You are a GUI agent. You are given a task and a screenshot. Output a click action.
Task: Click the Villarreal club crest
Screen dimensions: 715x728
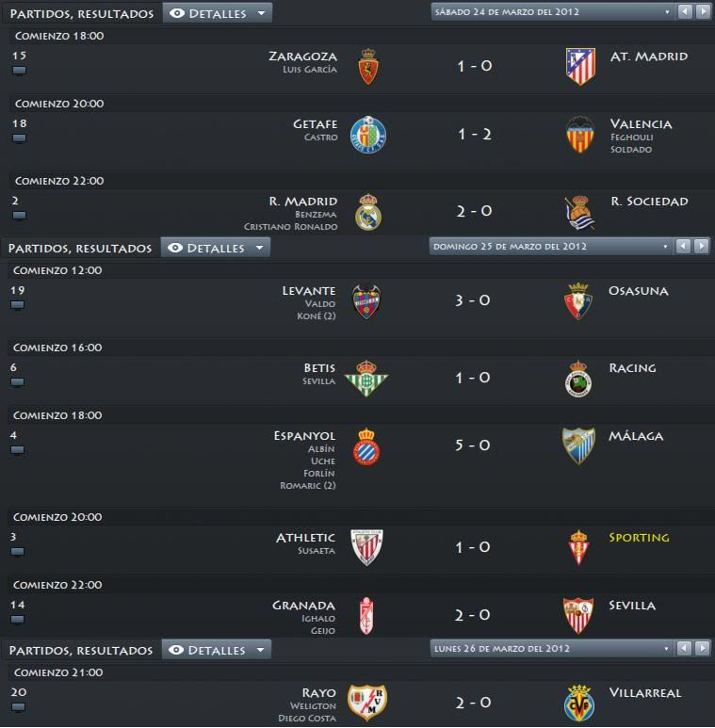579,703
